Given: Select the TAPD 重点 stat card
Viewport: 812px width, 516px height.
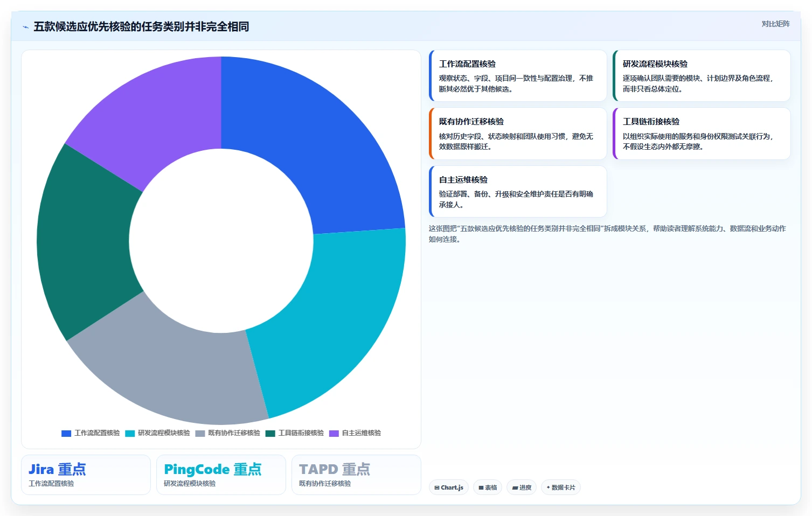Looking at the screenshot, I should pos(356,475).
